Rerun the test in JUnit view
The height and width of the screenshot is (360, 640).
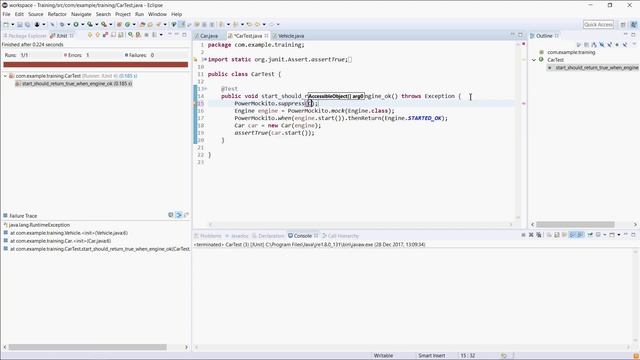[x=130, y=35]
